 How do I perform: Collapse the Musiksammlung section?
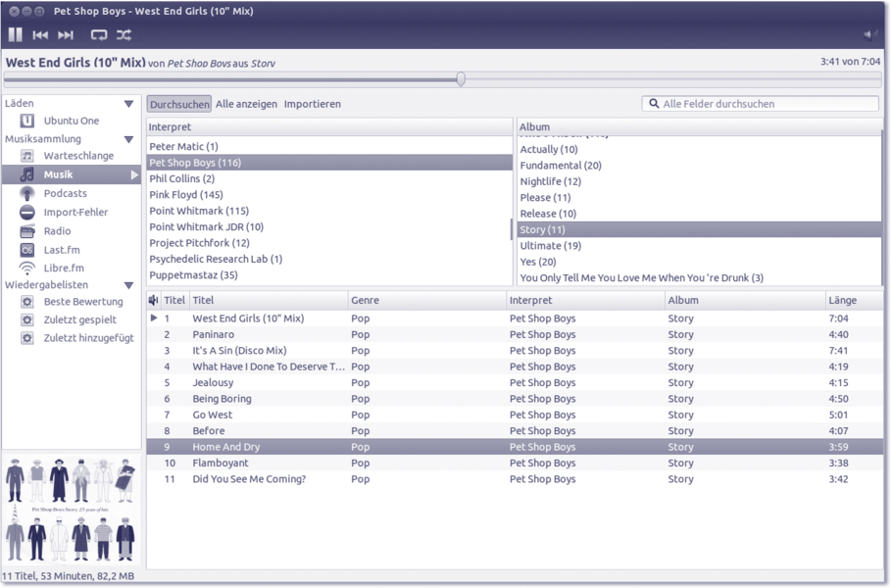[128, 139]
